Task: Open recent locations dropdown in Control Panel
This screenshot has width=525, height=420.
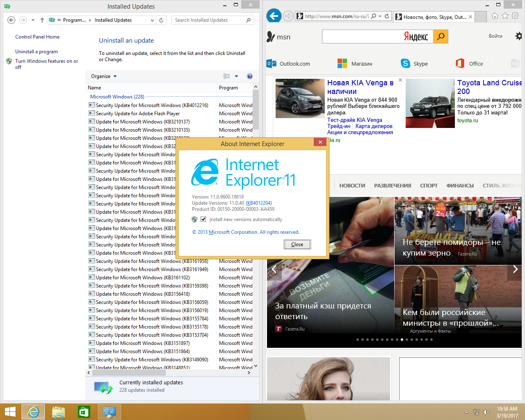Action: pyautogui.click(x=33, y=20)
